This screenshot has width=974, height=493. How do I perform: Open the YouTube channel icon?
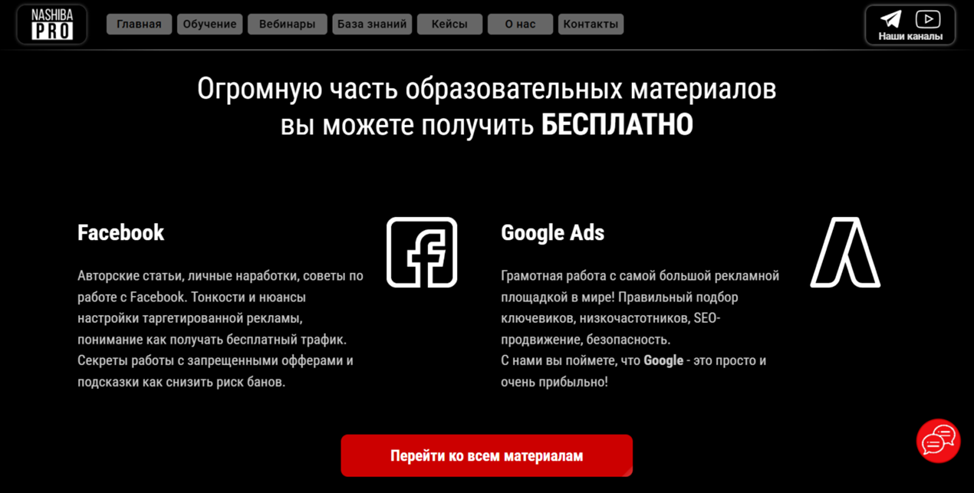tap(927, 19)
